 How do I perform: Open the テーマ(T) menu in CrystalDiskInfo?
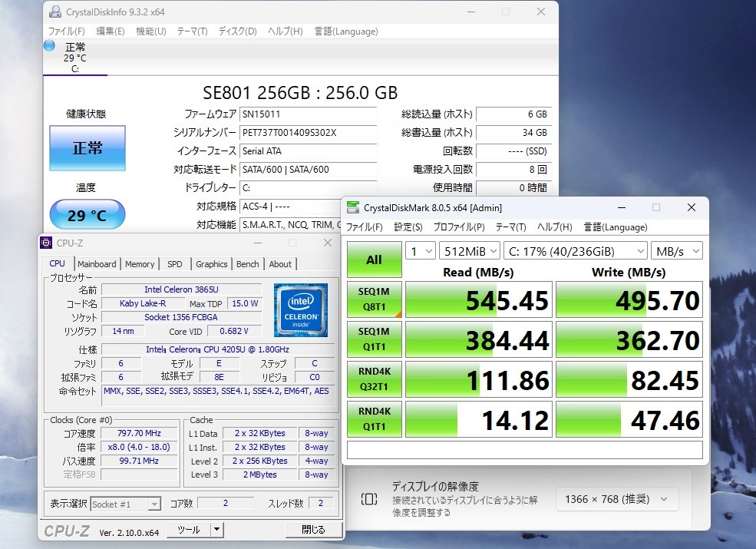click(192, 31)
